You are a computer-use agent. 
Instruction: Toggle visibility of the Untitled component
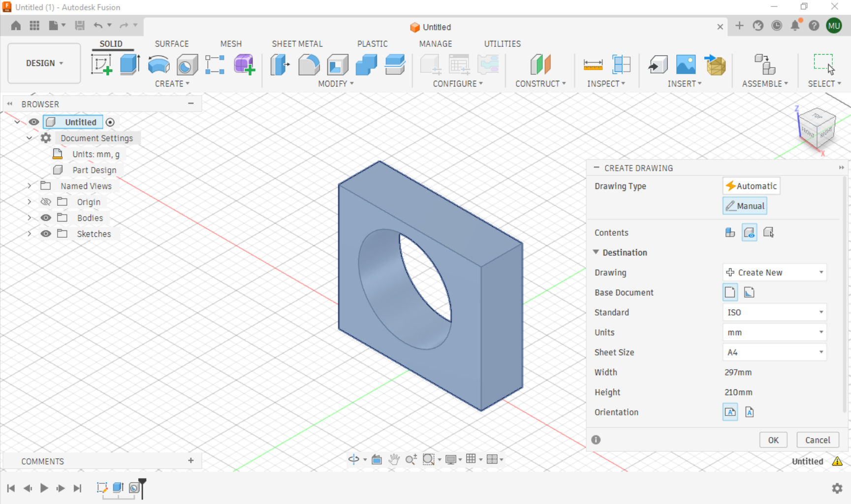coord(33,122)
